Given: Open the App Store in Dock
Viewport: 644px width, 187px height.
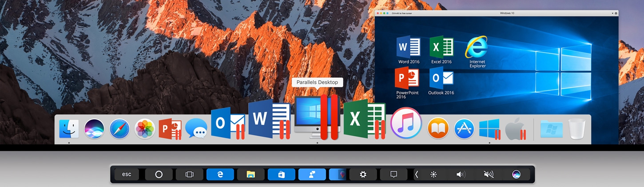Looking at the screenshot, I should [464, 129].
